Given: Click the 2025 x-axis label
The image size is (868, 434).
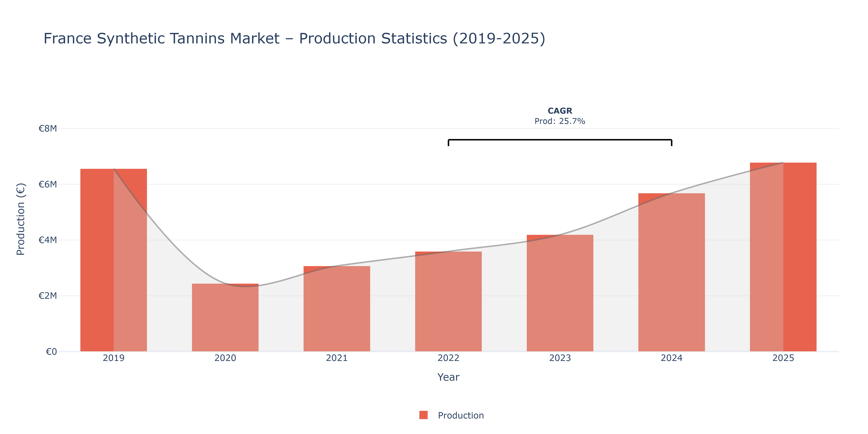Looking at the screenshot, I should coord(783,358).
